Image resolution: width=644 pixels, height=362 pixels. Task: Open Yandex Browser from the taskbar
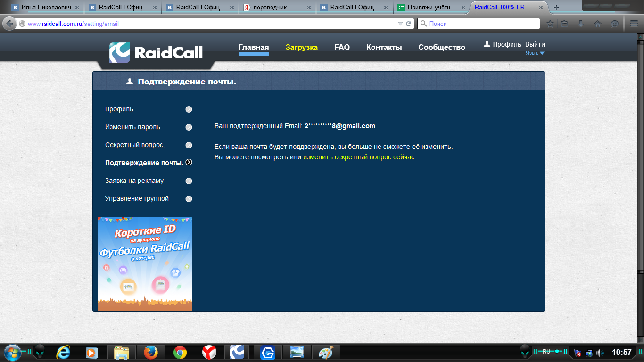209,353
